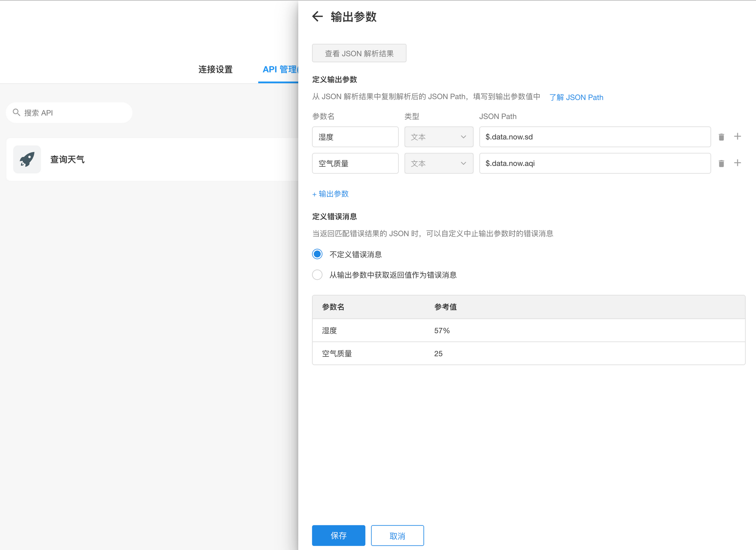The height and width of the screenshot is (550, 756).
Task: Open the type dropdown for 空气质量
Action: (x=438, y=163)
